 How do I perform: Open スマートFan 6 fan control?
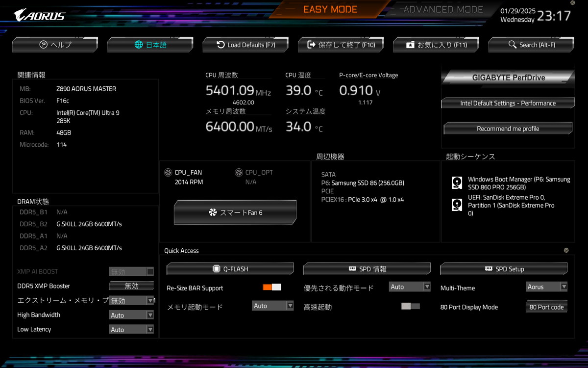[x=235, y=212]
